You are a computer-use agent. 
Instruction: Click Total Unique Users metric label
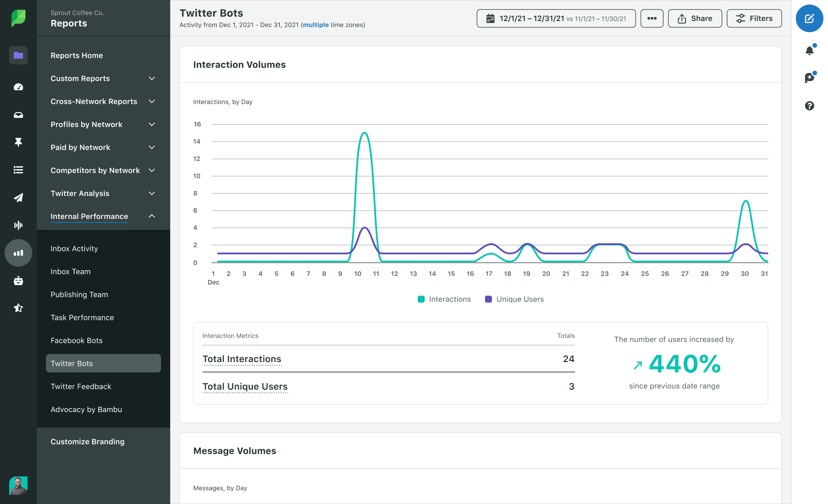coord(245,386)
